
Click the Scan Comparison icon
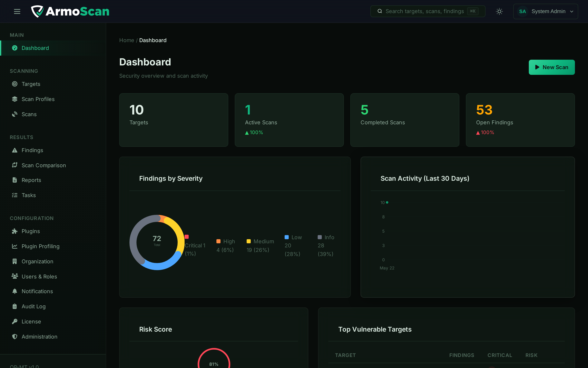[15, 165]
